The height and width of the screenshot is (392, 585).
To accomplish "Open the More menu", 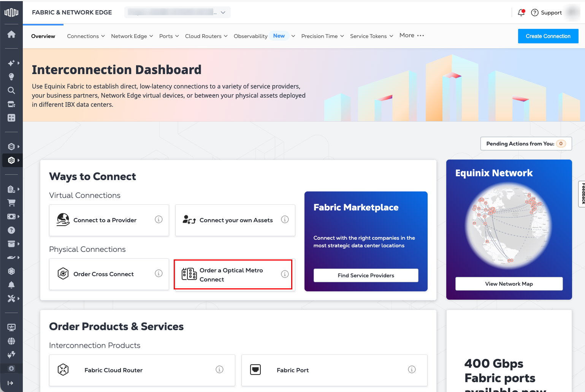I will pyautogui.click(x=412, y=35).
